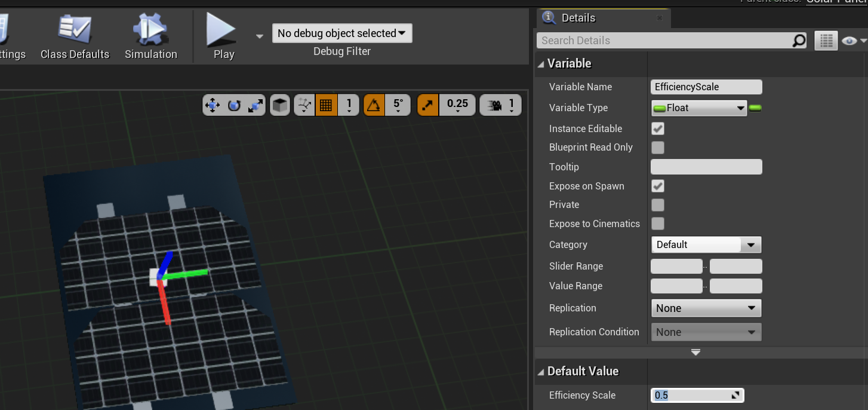Open Class Defaults from the toolbar

75,37
